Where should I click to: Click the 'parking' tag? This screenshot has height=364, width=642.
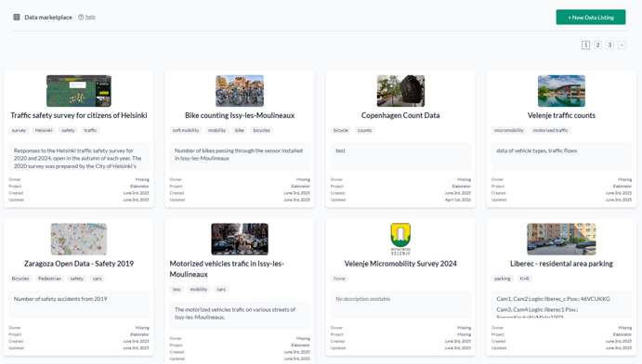tap(503, 279)
